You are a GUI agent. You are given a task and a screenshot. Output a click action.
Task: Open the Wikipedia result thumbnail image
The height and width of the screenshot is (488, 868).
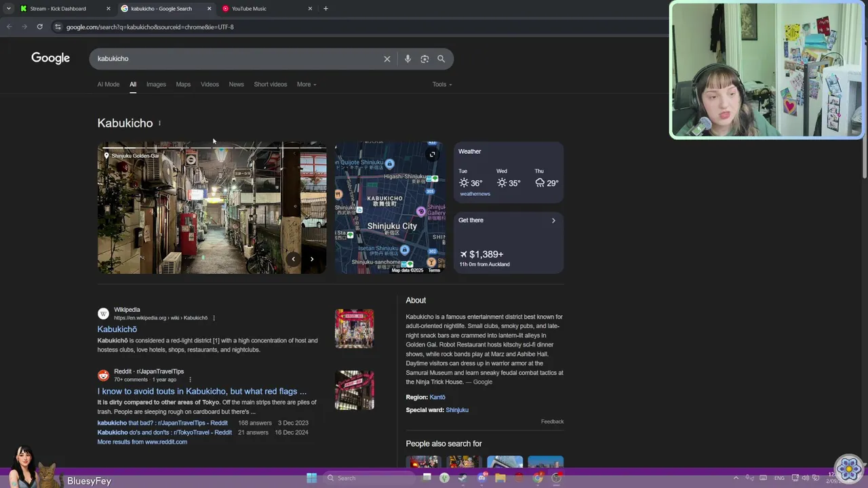(354, 329)
